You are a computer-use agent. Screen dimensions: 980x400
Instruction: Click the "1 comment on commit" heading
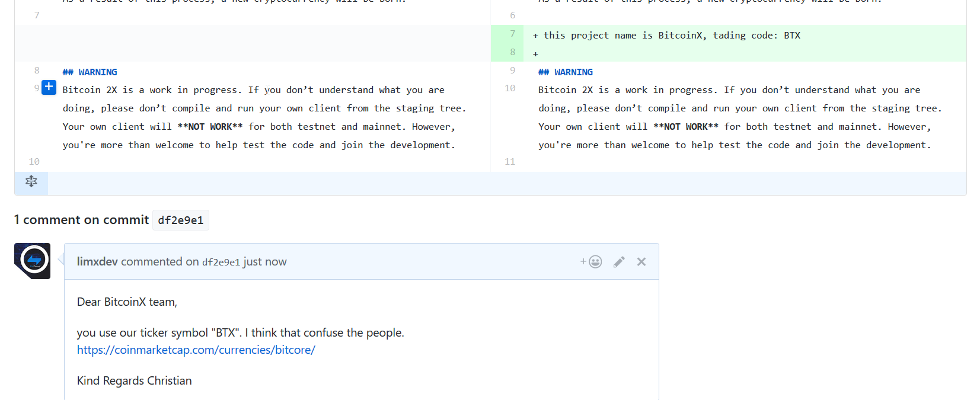[81, 220]
